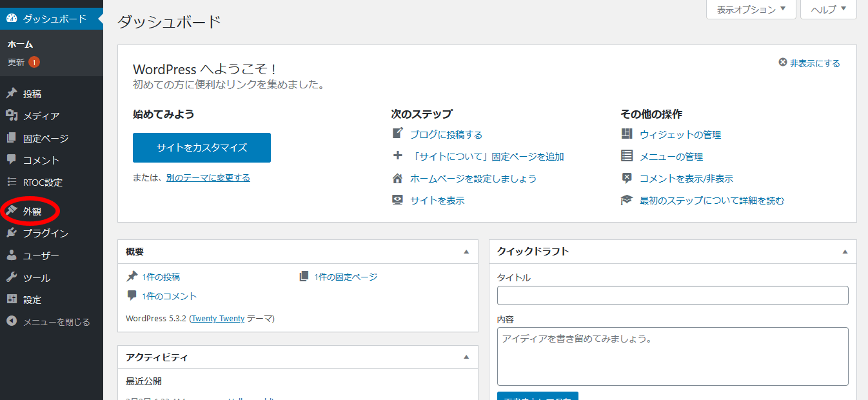Open 「サイトについて」固定ページを追加 link
This screenshot has height=400, width=868.
coord(487,156)
